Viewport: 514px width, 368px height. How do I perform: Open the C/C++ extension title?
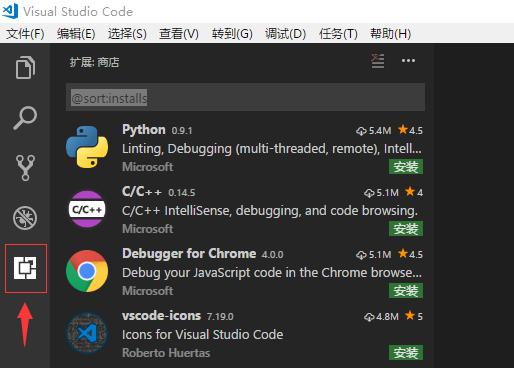142,192
